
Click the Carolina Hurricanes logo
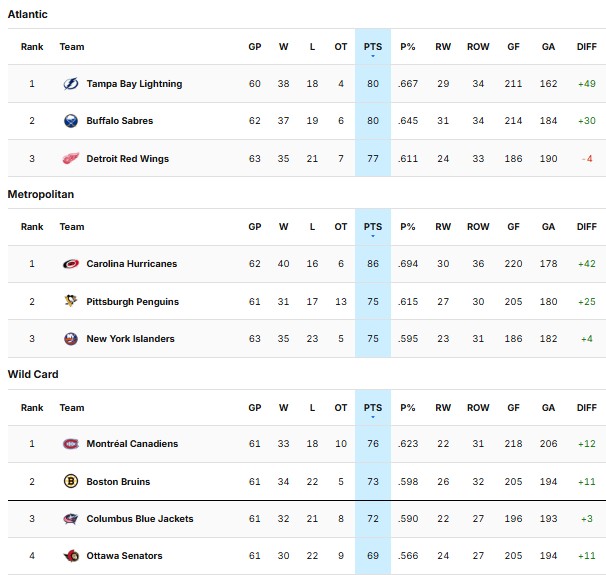pyautogui.click(x=70, y=264)
